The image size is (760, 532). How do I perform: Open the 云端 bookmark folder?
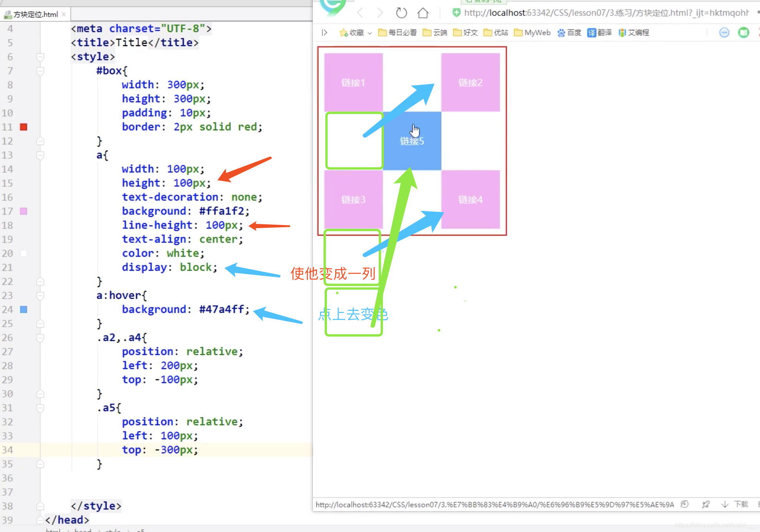435,33
